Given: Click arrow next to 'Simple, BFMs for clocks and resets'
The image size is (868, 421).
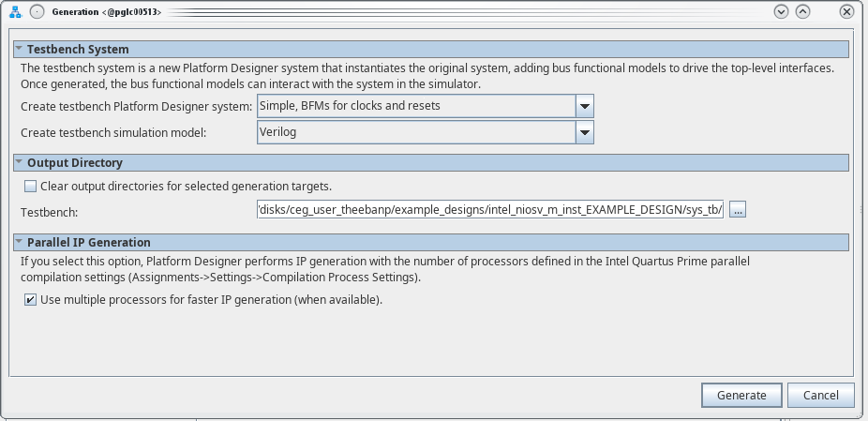Looking at the screenshot, I should 585,106.
